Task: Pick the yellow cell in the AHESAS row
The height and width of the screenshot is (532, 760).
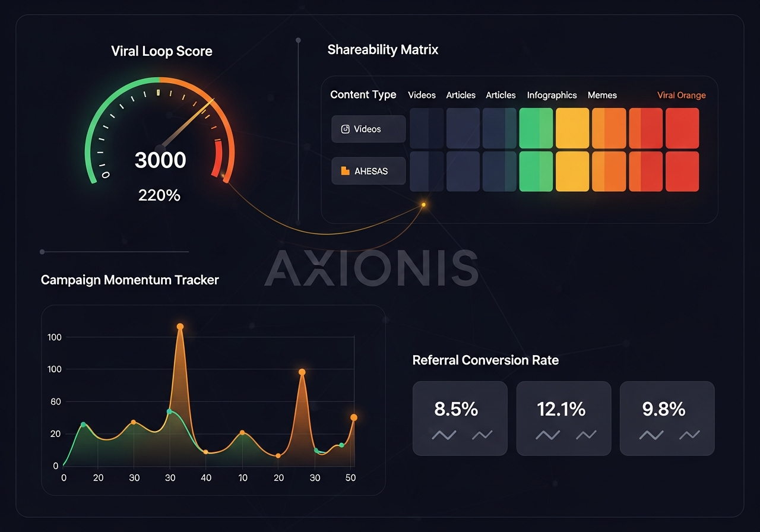Action: click(572, 172)
